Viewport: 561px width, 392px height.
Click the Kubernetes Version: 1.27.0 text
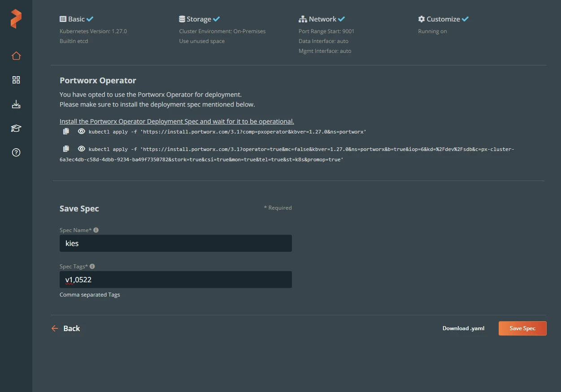pyautogui.click(x=93, y=31)
